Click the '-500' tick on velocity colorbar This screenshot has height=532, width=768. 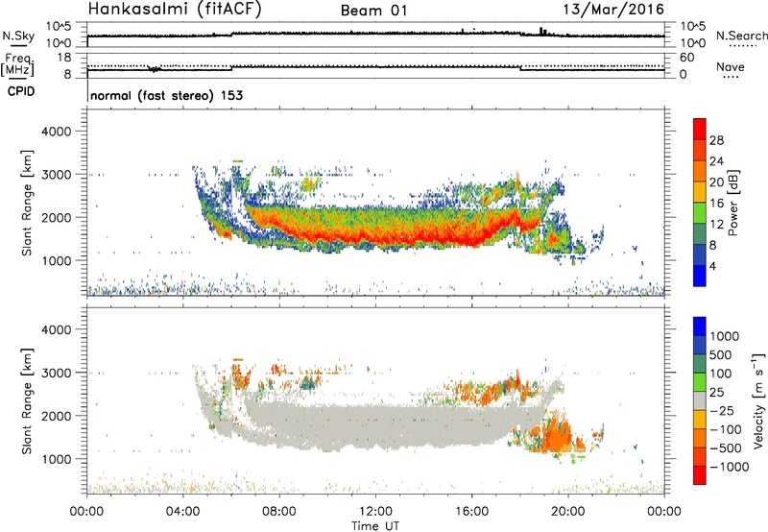point(726,448)
